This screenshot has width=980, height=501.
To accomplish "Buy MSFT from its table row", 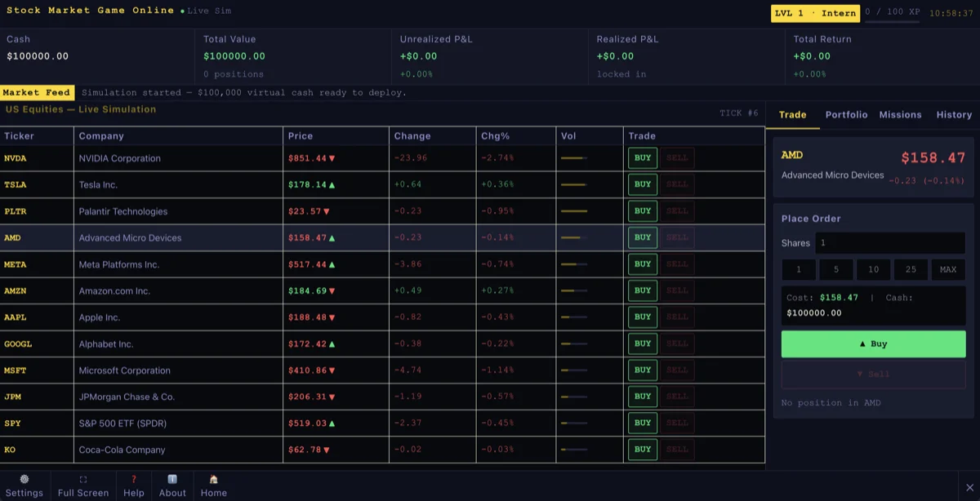I will (643, 370).
